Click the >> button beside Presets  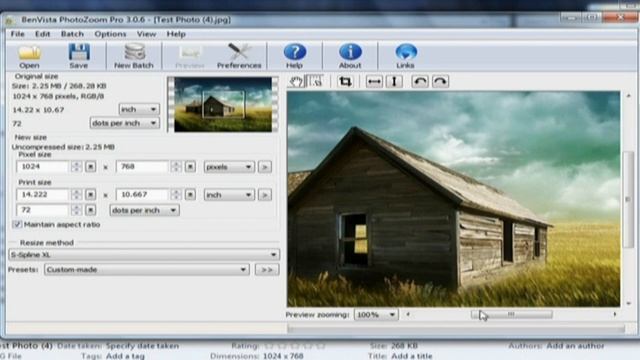[267, 269]
